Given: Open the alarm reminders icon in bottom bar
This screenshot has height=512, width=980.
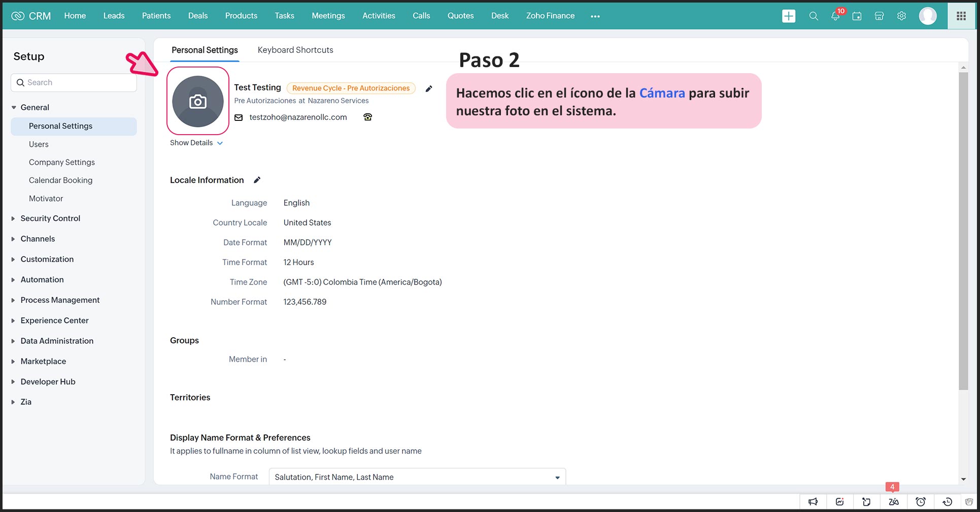Looking at the screenshot, I should [x=920, y=502].
